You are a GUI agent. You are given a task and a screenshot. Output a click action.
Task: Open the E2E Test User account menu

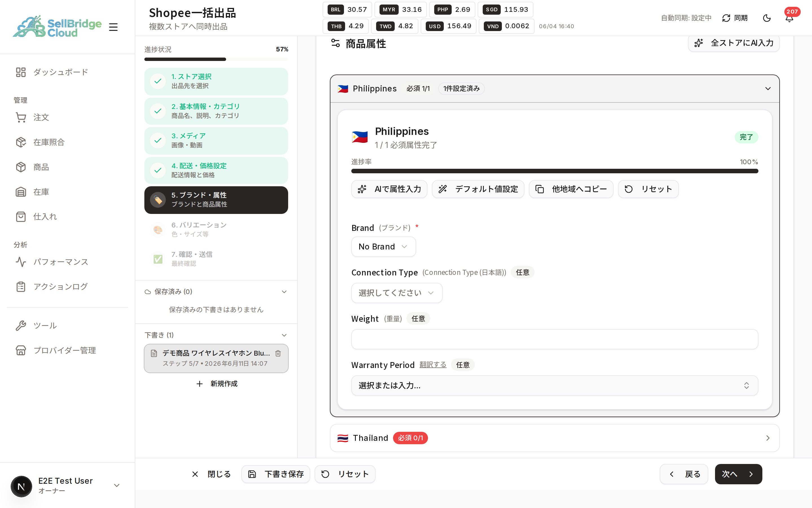point(67,485)
